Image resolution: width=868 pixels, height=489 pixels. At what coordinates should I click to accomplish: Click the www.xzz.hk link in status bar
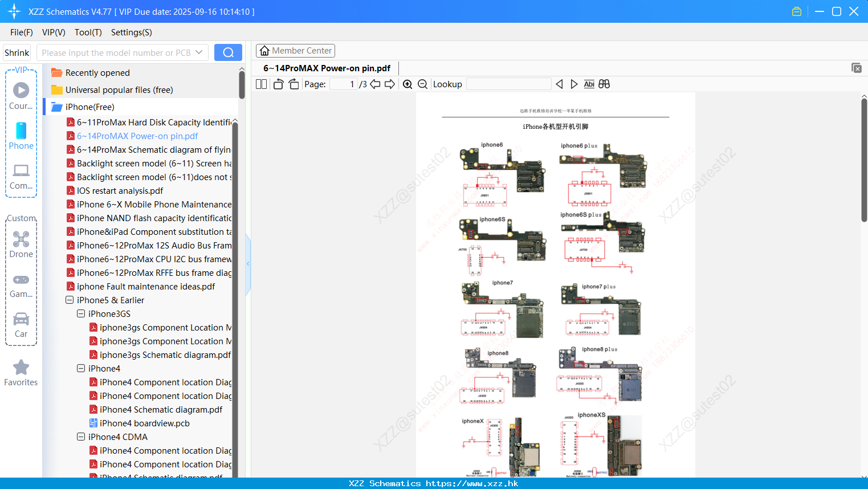point(472,483)
